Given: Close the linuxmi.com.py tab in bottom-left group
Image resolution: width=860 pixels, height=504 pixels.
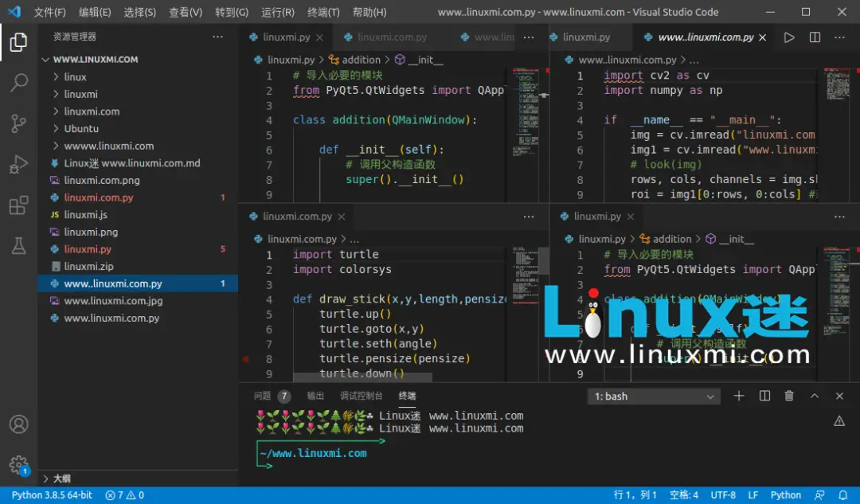Looking at the screenshot, I should click(x=342, y=217).
